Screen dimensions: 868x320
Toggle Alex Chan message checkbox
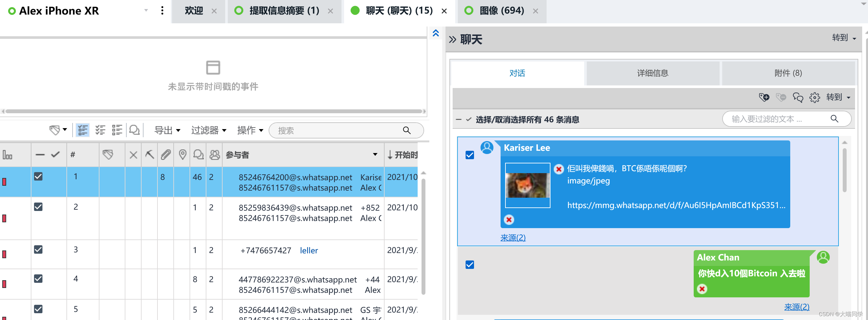tap(470, 265)
